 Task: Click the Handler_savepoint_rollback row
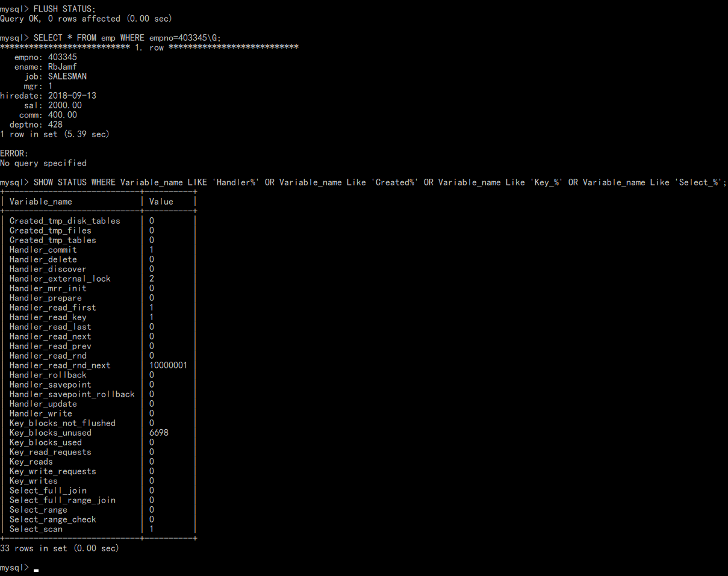[98, 394]
